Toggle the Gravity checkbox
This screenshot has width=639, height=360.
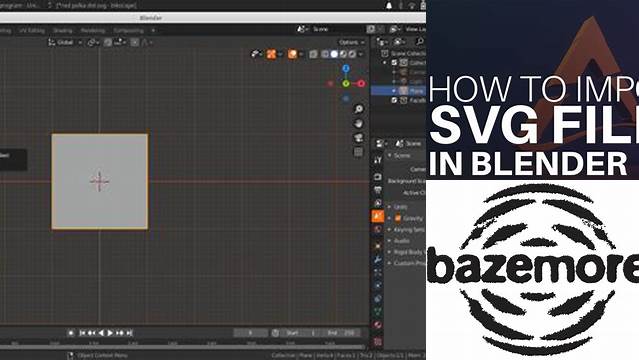pos(398,219)
